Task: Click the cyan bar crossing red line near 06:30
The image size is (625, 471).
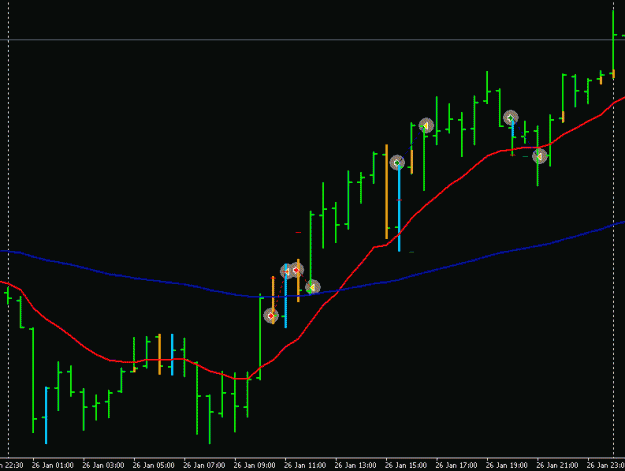Action: (172, 355)
